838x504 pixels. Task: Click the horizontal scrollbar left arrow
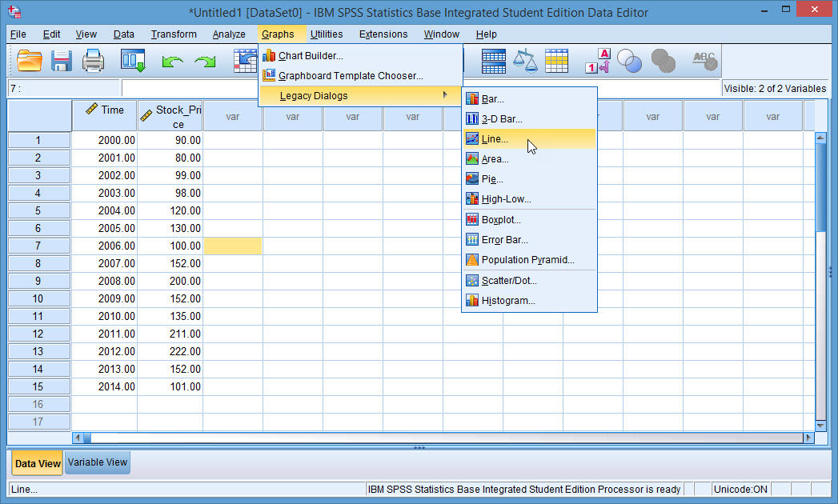[x=78, y=438]
